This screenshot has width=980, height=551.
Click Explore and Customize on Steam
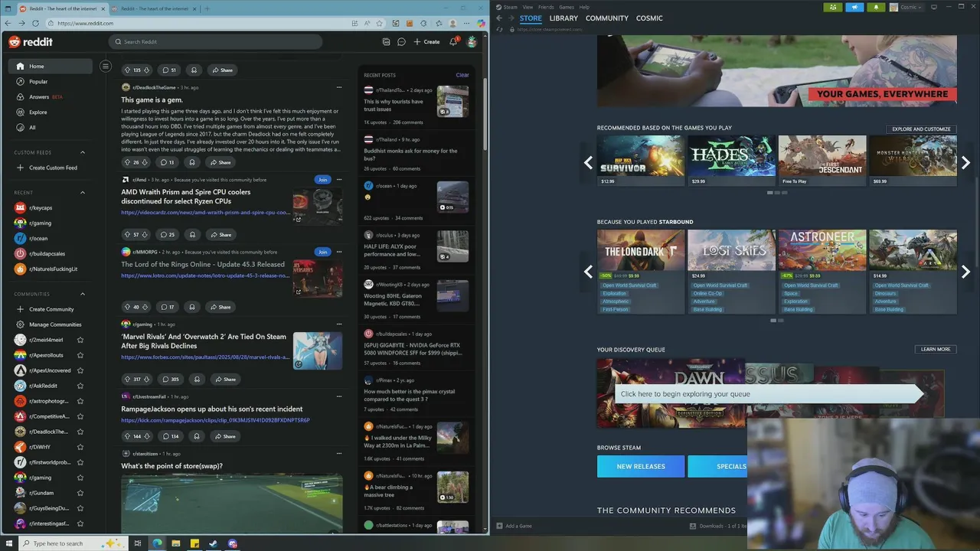click(x=921, y=129)
